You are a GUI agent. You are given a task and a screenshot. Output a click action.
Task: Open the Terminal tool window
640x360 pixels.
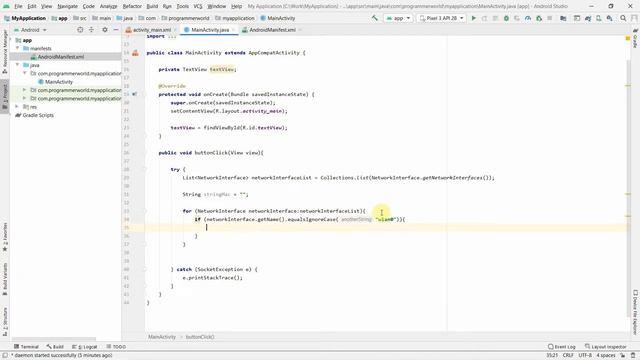[x=26, y=347]
